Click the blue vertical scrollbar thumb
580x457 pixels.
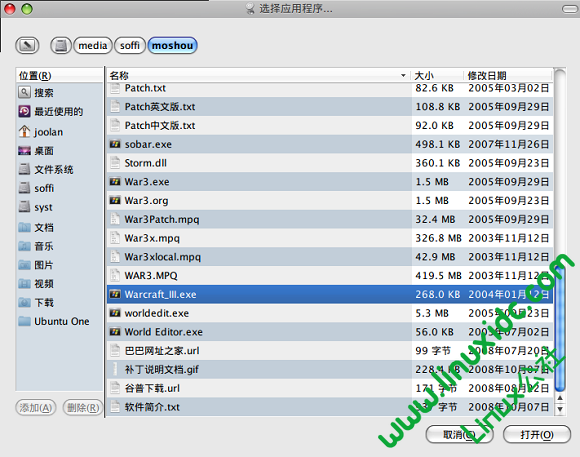coord(560,329)
